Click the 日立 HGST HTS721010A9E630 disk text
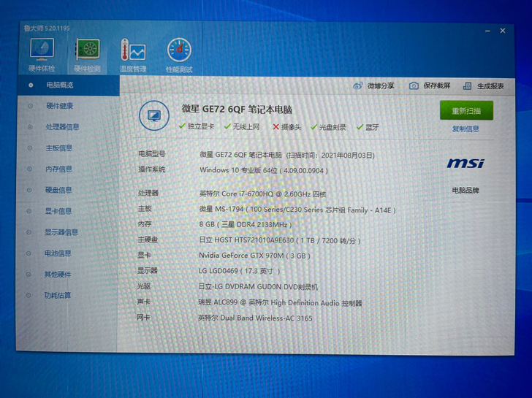Screen dimensions: 532x398 coord(280,240)
